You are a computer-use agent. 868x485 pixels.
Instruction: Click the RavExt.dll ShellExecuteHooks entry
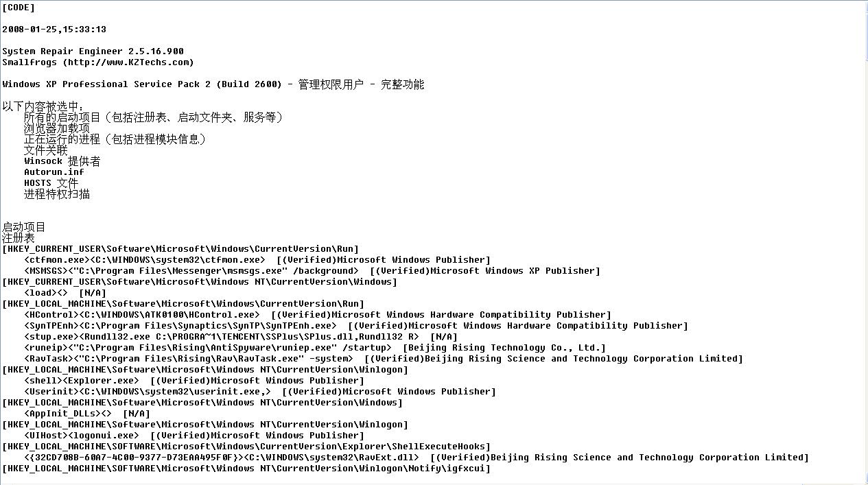tap(417, 458)
